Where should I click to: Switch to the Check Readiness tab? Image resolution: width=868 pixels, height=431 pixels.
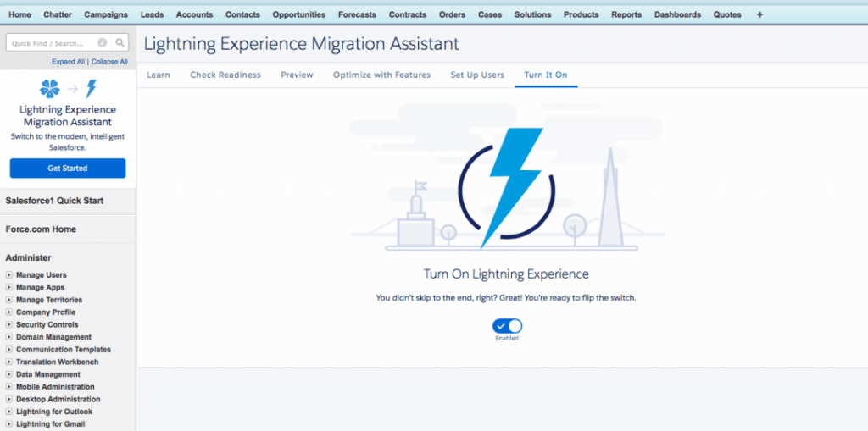225,75
